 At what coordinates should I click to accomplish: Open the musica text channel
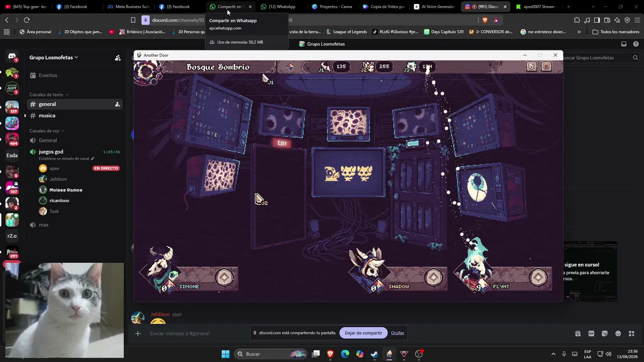74,116
